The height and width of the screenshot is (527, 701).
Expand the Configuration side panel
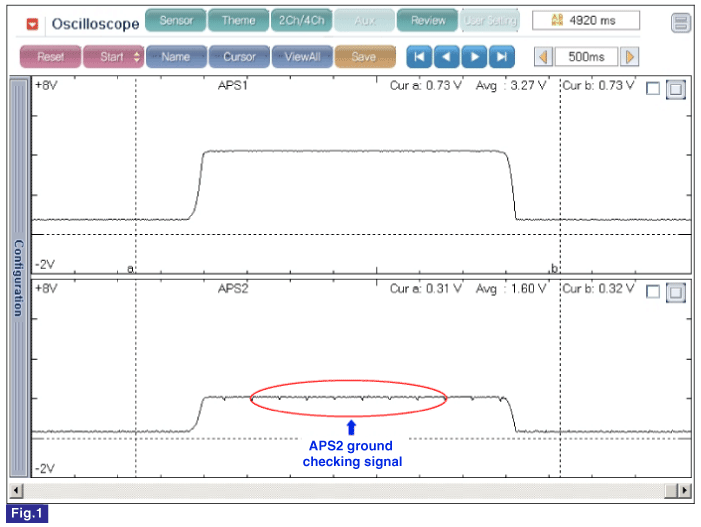pos(19,277)
